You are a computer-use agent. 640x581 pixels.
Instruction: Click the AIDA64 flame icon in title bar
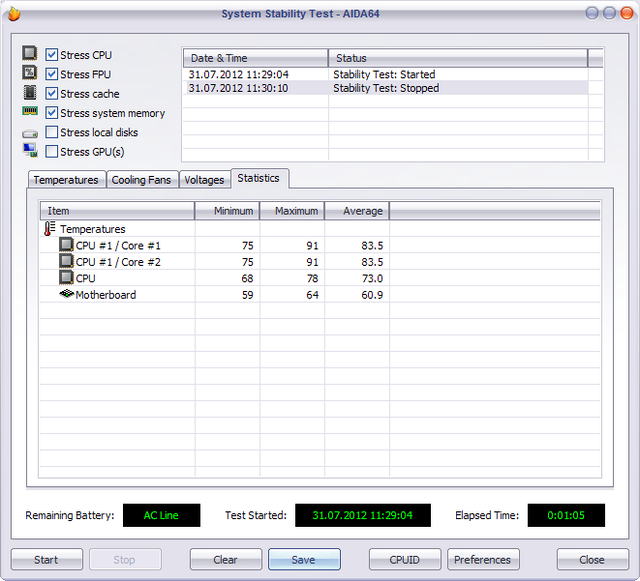(x=14, y=14)
